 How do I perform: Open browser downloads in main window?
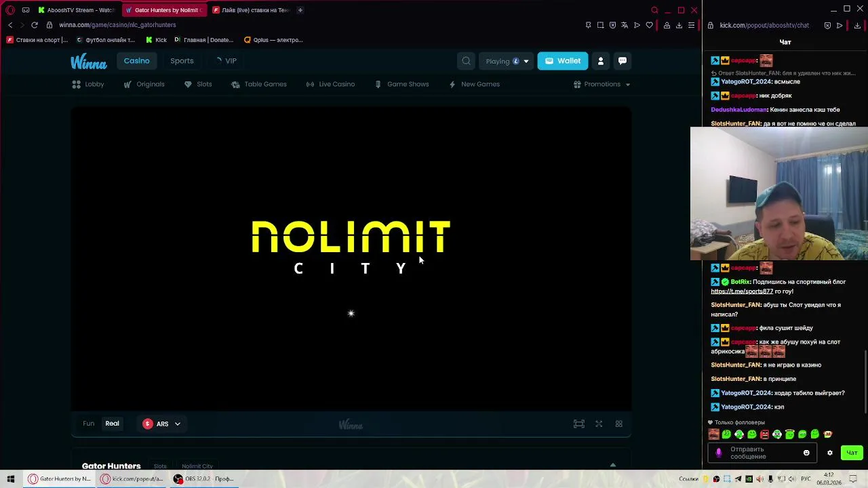679,25
